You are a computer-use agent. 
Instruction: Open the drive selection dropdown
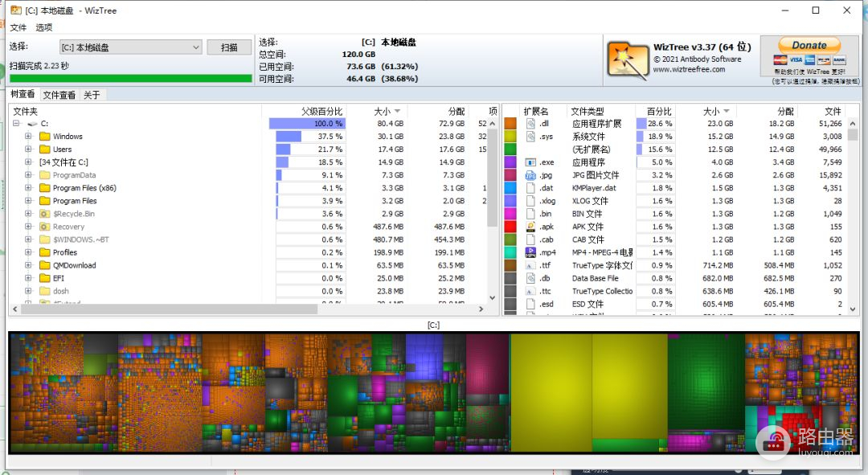coord(196,47)
